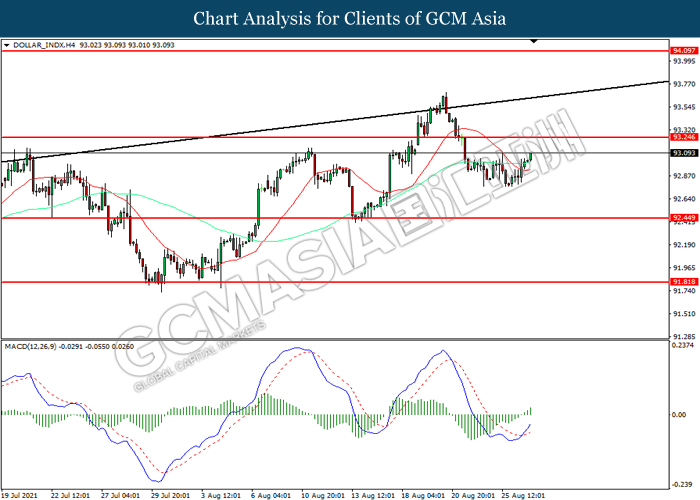The width and height of the screenshot is (700, 500).
Task: Click the 29 Jul 20:01 time label
Action: (170, 496)
